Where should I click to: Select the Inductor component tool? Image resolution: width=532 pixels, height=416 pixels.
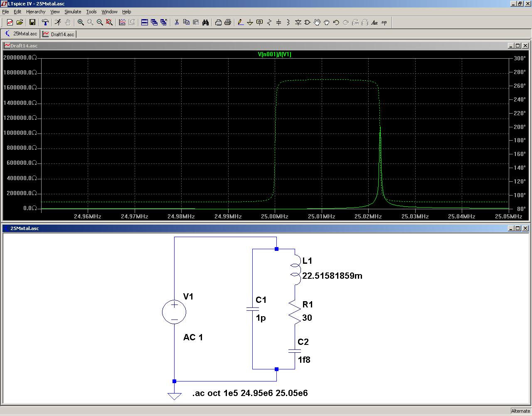[x=288, y=22]
